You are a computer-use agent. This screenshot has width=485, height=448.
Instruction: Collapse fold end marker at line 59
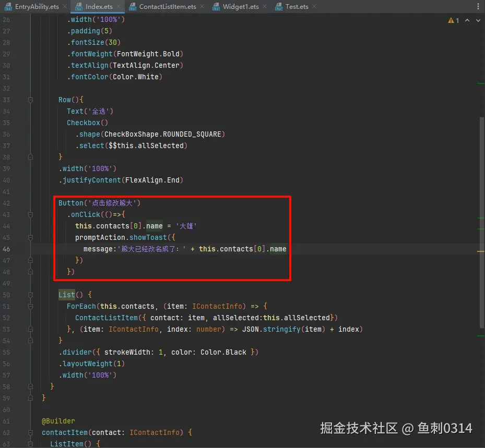pyautogui.click(x=30, y=398)
